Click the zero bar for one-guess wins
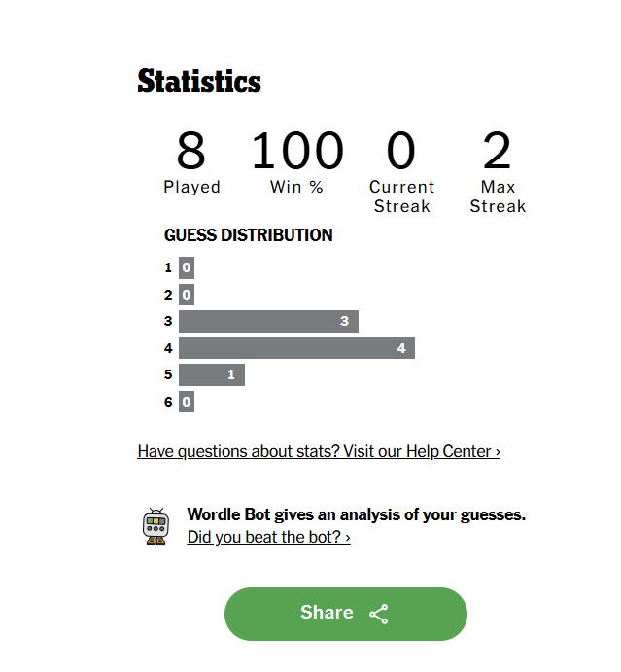621x672 pixels. point(187,267)
